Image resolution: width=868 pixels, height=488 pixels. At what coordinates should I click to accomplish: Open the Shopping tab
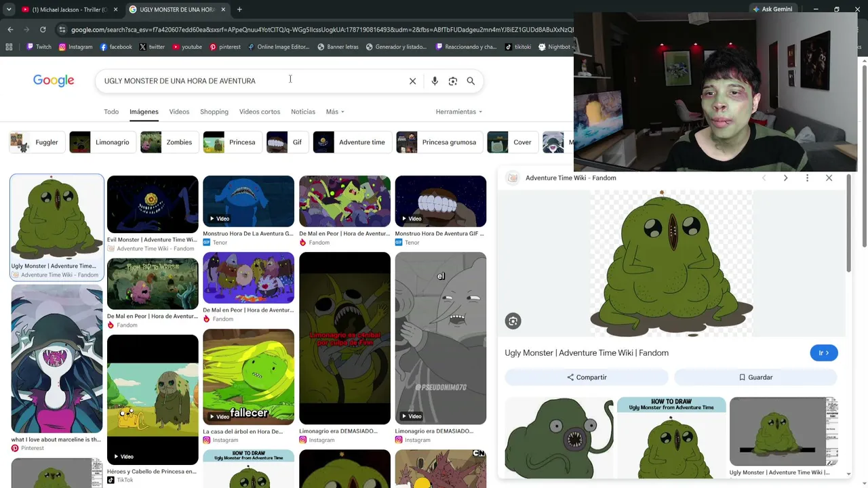pyautogui.click(x=214, y=112)
